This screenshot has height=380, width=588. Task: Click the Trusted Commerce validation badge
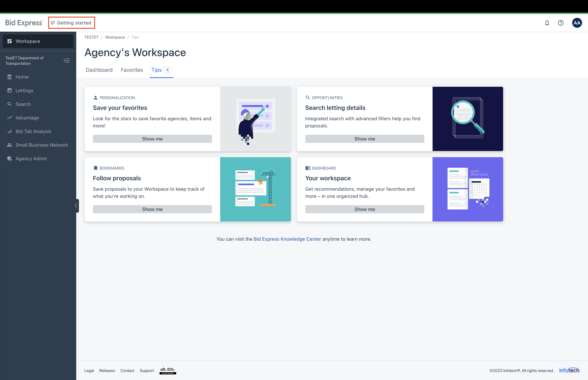click(168, 370)
